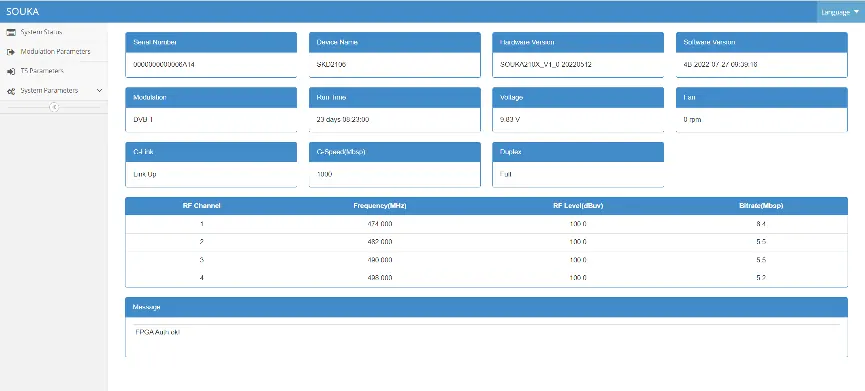Select RF channel number 3 cell
Viewport: 865px width, 391px height.
tap(202, 260)
